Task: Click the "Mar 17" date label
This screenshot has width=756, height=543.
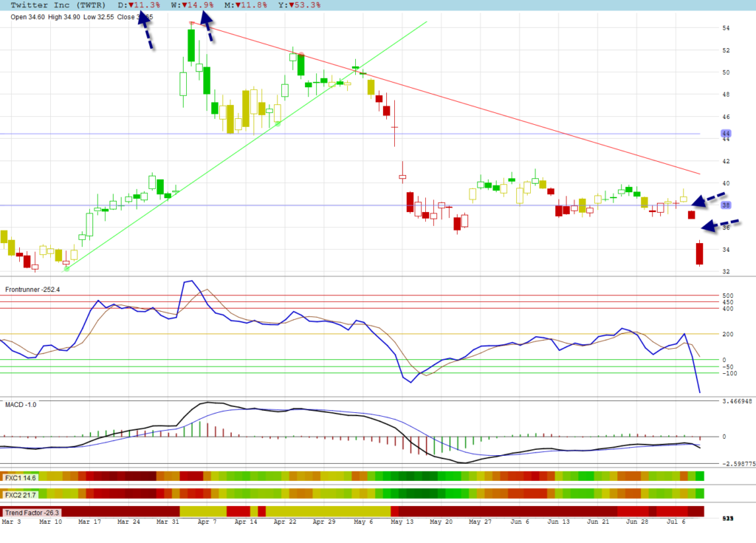Action: pyautogui.click(x=89, y=522)
